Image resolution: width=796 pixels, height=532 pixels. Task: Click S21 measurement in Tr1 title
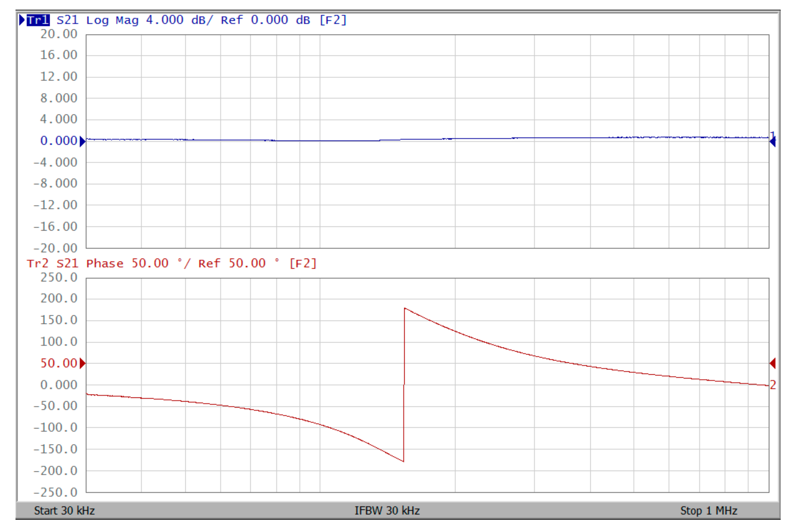(67, 20)
